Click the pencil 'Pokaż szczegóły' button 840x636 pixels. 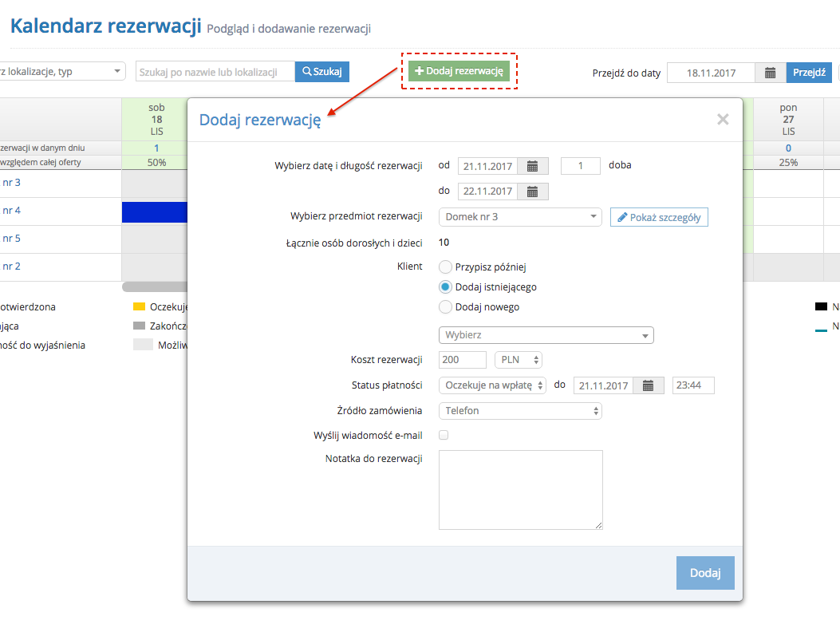[x=659, y=217]
